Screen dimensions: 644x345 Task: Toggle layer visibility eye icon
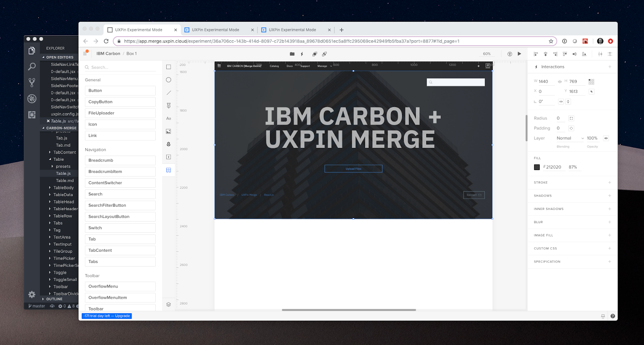[x=606, y=138]
